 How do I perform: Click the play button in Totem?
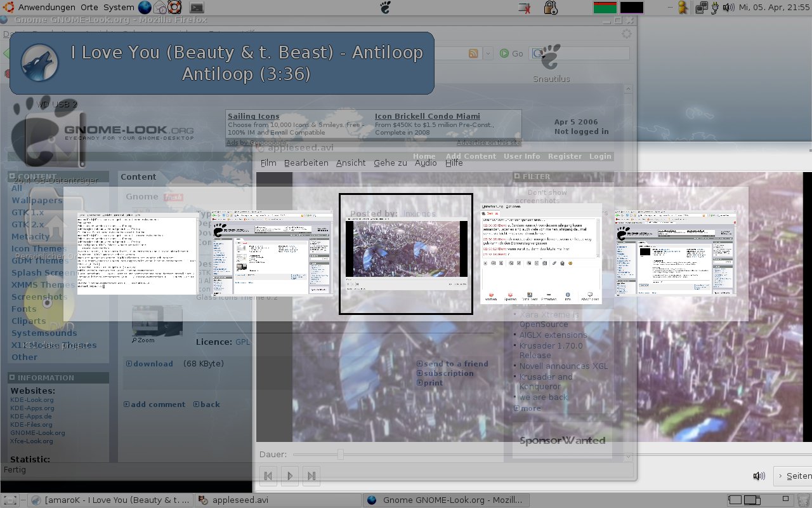pos(290,476)
